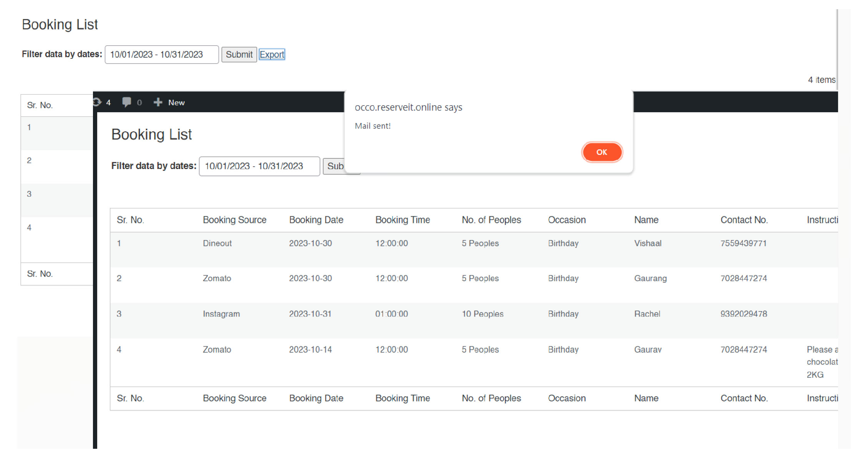868x458 pixels.
Task: Sort by Booking Date column header
Action: tap(316, 220)
